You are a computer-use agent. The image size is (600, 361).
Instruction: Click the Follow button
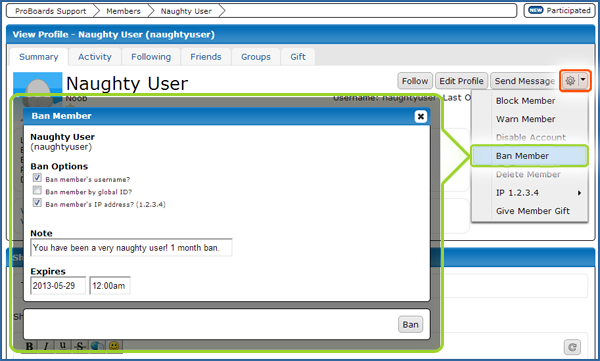pos(415,81)
